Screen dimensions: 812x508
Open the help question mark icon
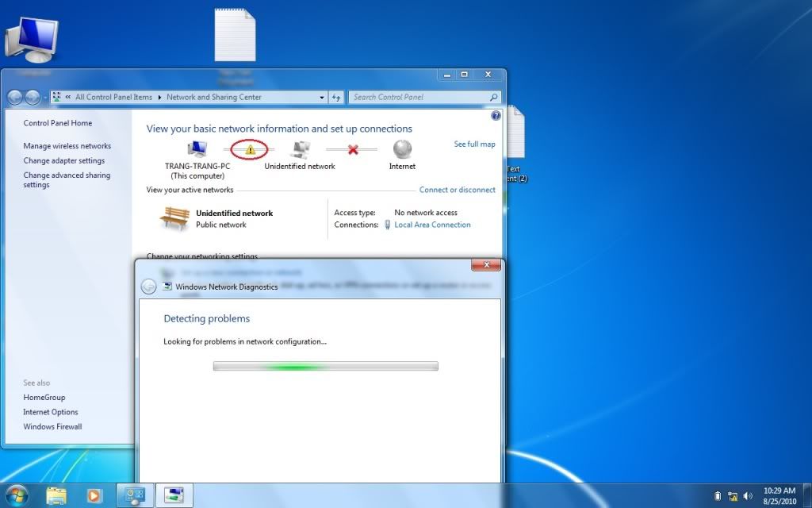pyautogui.click(x=496, y=116)
